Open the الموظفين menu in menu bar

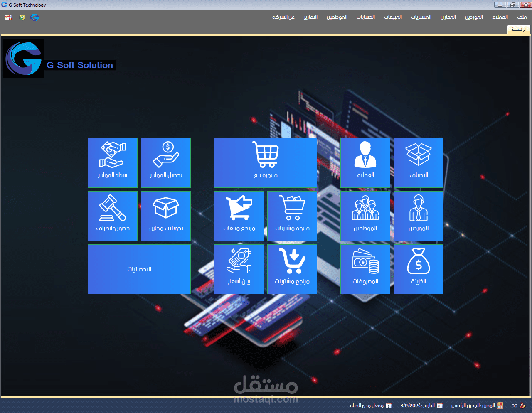(x=337, y=17)
